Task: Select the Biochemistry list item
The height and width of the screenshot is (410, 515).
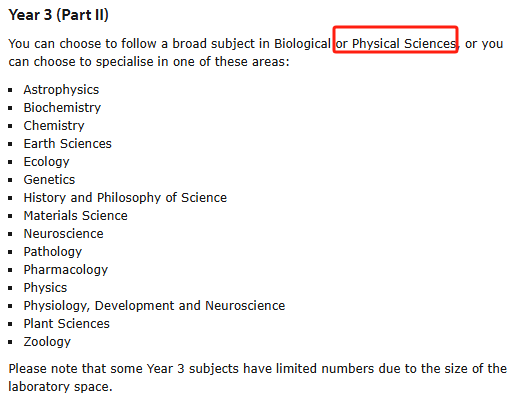Action: click(62, 108)
